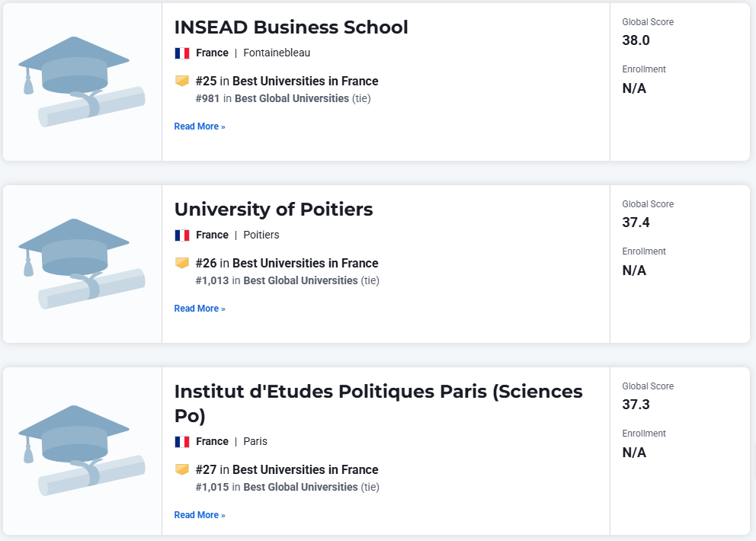Click the ranking badge icon next to #25
Screen dimensions: 756x541
[182, 81]
